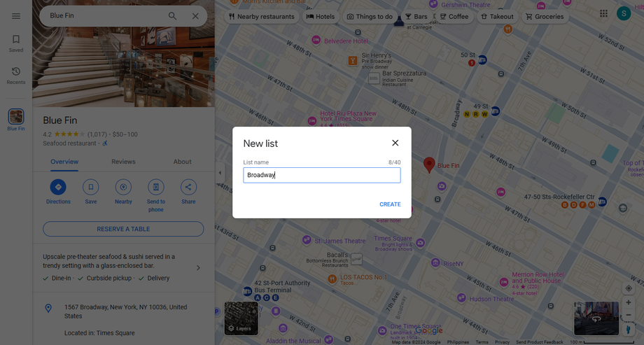The width and height of the screenshot is (644, 345).
Task: Select the Bars filter chip
Action: [416, 16]
